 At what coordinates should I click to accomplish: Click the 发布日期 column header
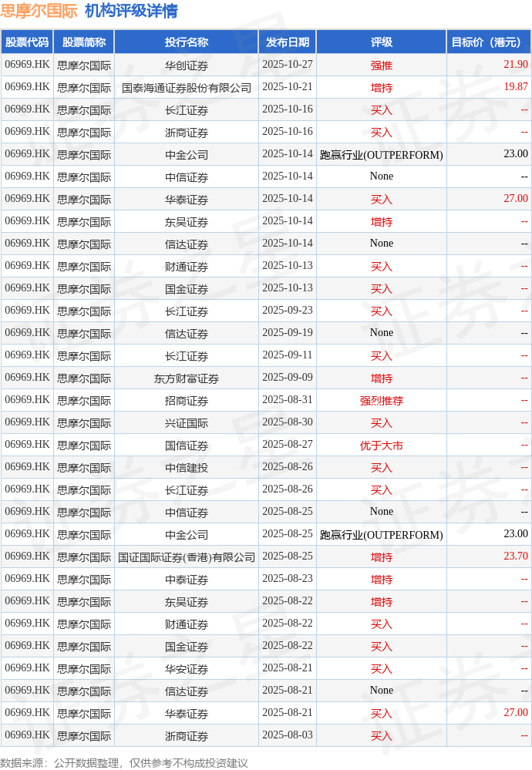point(288,42)
